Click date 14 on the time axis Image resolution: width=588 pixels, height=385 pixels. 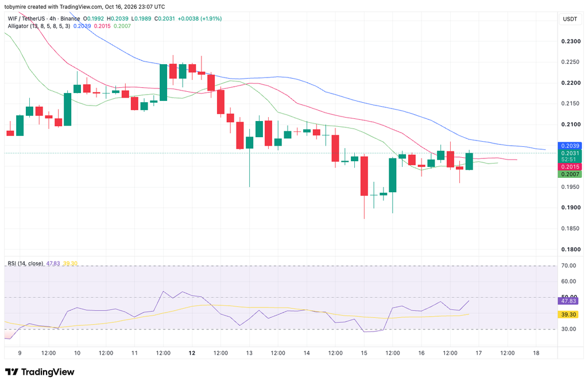(x=307, y=353)
